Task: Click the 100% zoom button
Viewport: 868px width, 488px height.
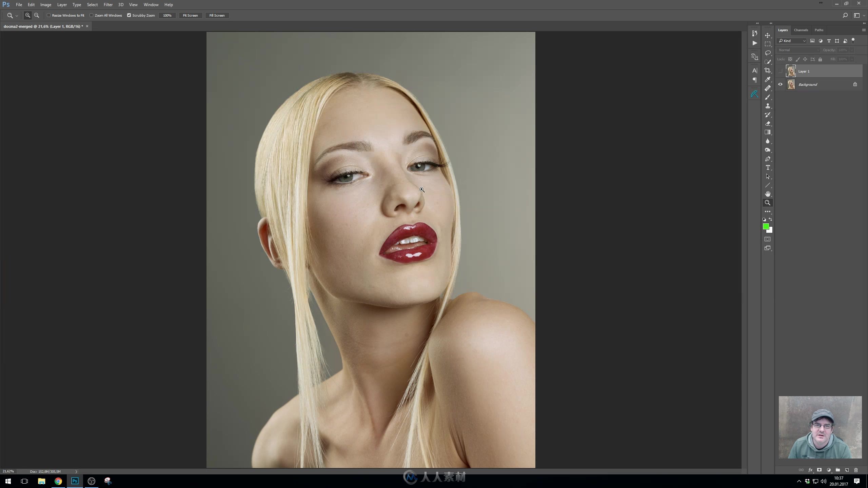Action: click(x=167, y=15)
